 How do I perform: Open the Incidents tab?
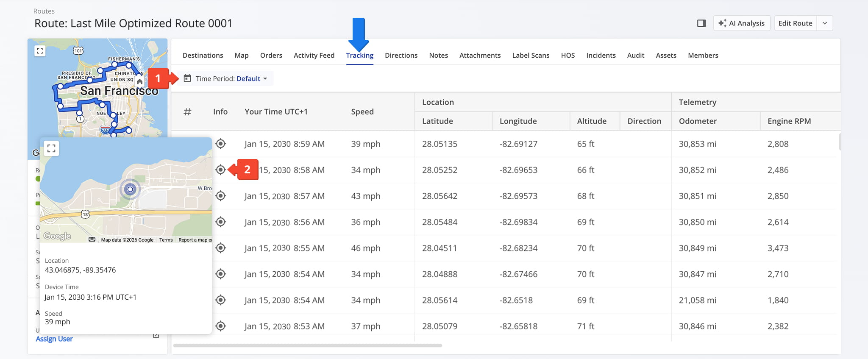601,56
